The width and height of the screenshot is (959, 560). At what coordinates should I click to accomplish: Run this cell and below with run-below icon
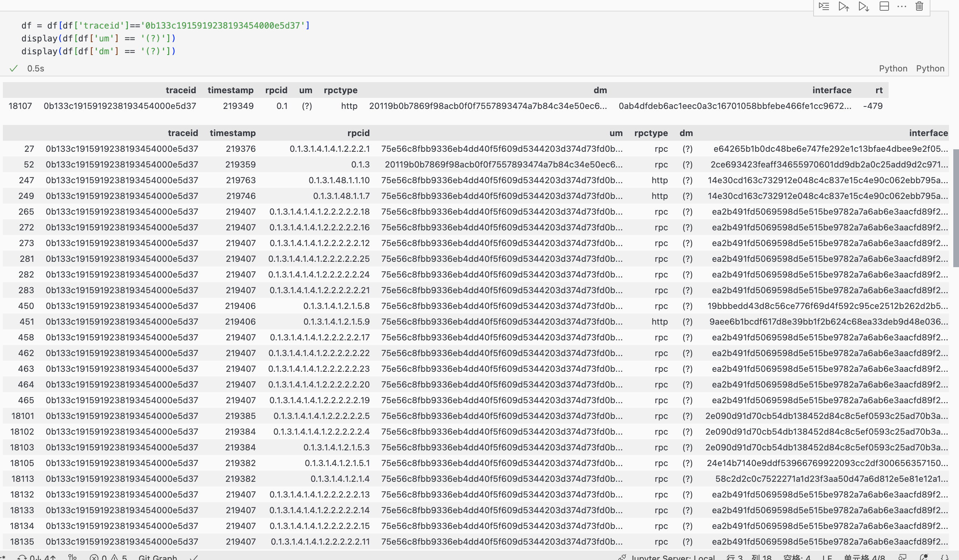(x=863, y=6)
